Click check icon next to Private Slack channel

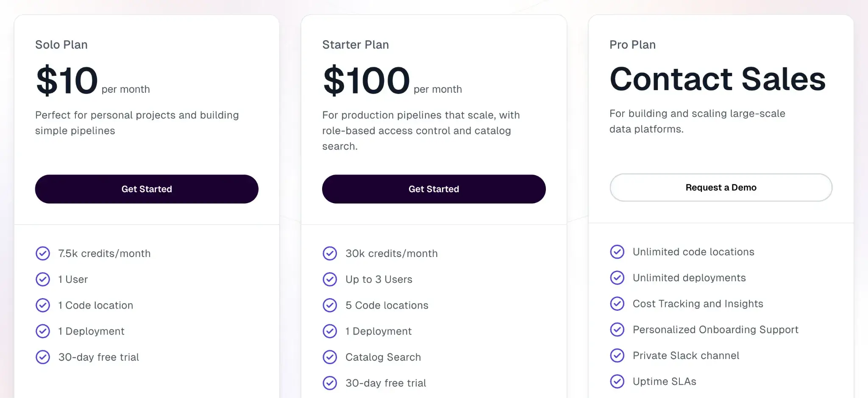tap(617, 355)
